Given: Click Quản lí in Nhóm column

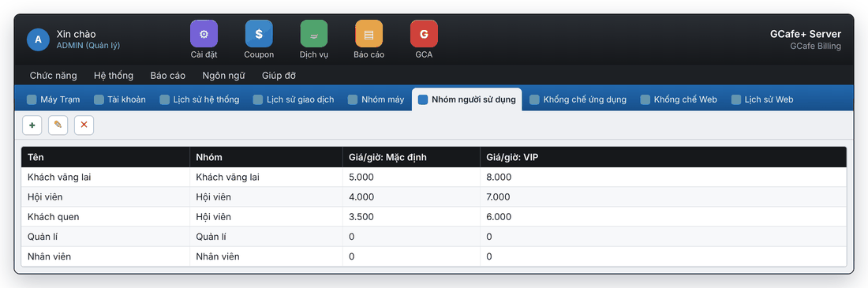Looking at the screenshot, I should click(266, 237).
